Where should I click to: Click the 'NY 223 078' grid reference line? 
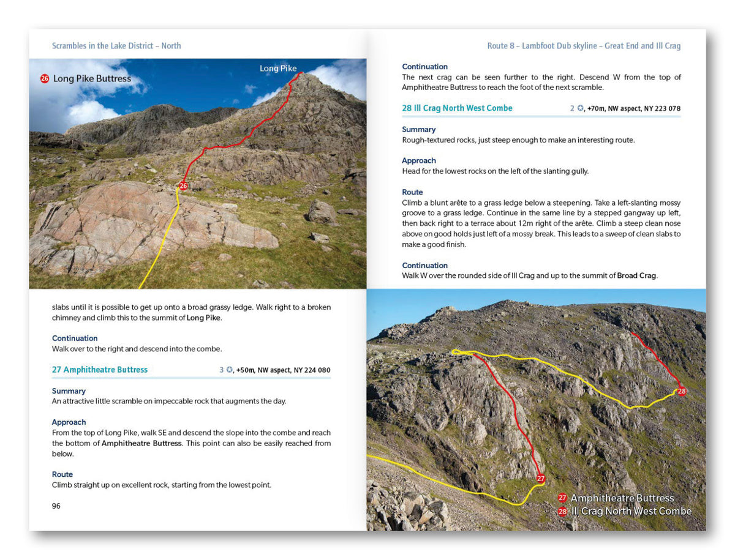[625, 108]
